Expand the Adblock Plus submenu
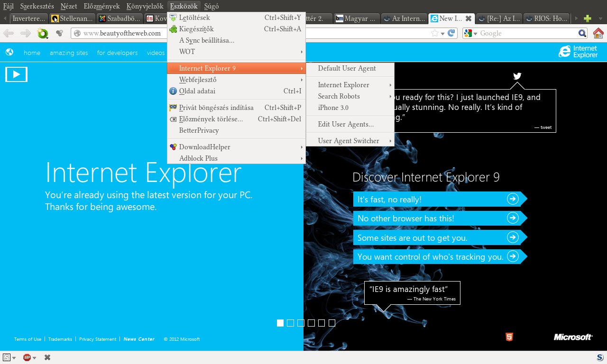 (236, 158)
